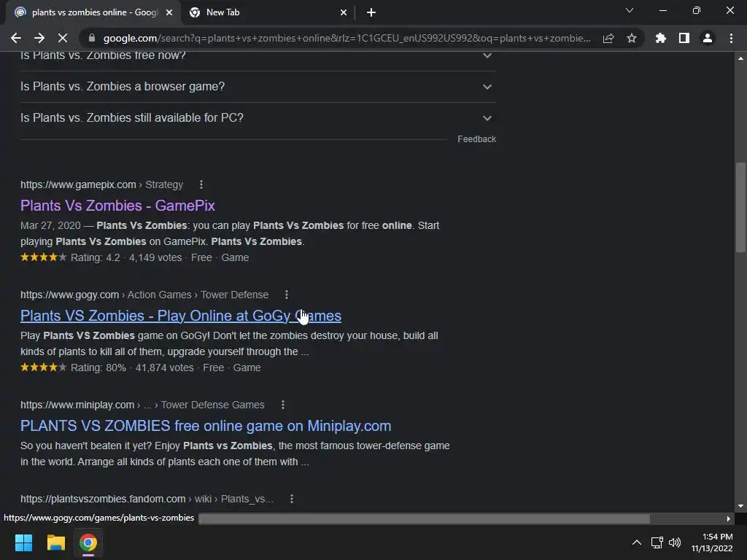View site info padlock icon
747x560 pixels.
pos(92,38)
